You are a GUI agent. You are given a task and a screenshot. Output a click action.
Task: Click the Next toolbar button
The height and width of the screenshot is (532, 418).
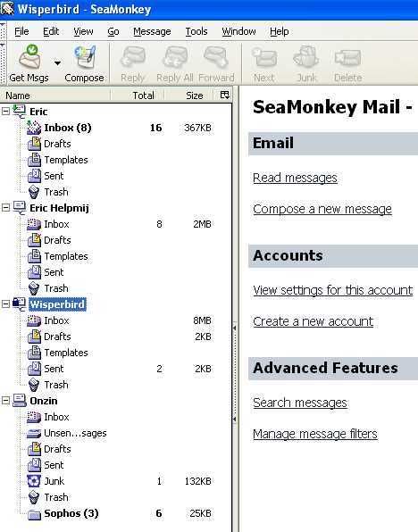click(x=264, y=63)
